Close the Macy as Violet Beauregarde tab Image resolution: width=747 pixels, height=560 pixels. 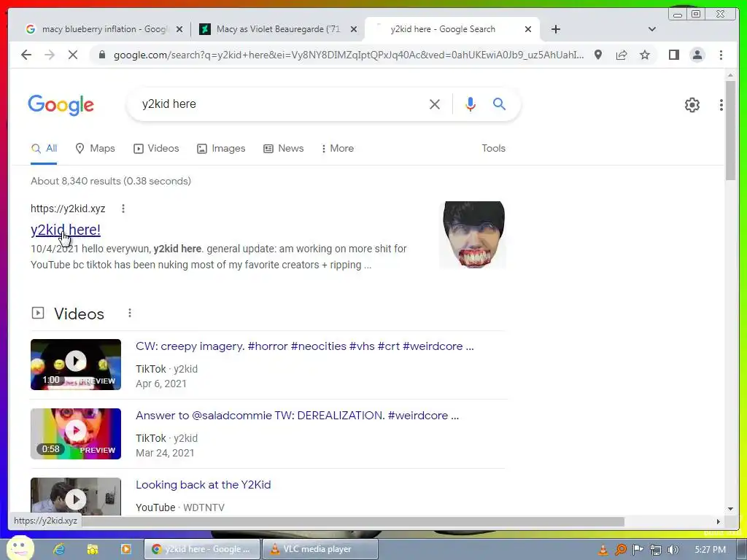click(354, 29)
